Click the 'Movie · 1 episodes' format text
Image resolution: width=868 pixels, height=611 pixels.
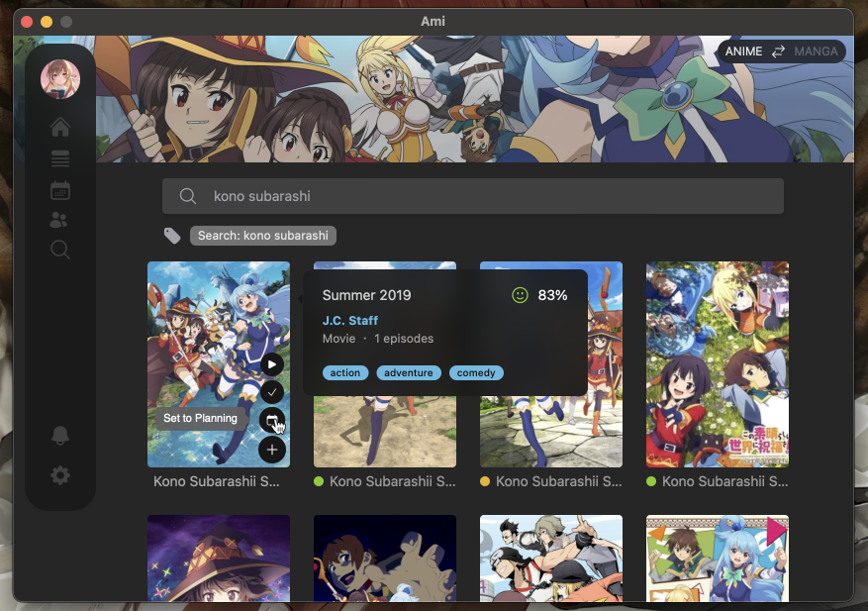pos(377,339)
